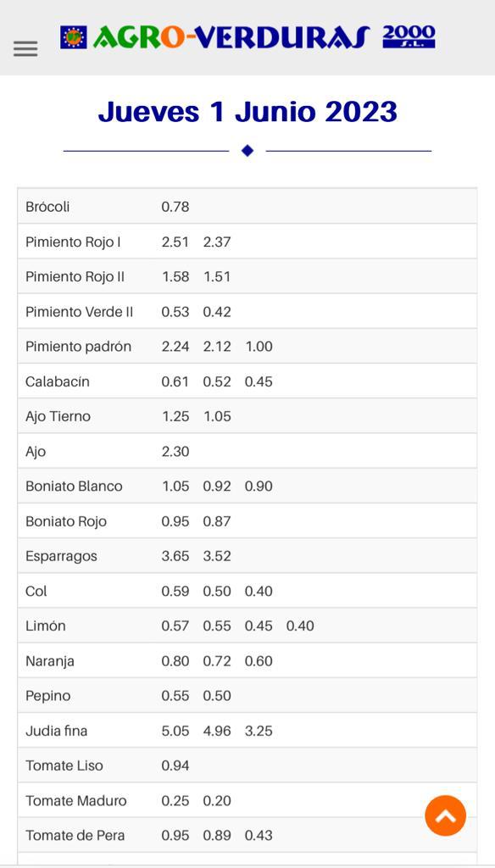The height and width of the screenshot is (868, 495).
Task: Open the hamburger menu icon
Action: pos(25,48)
